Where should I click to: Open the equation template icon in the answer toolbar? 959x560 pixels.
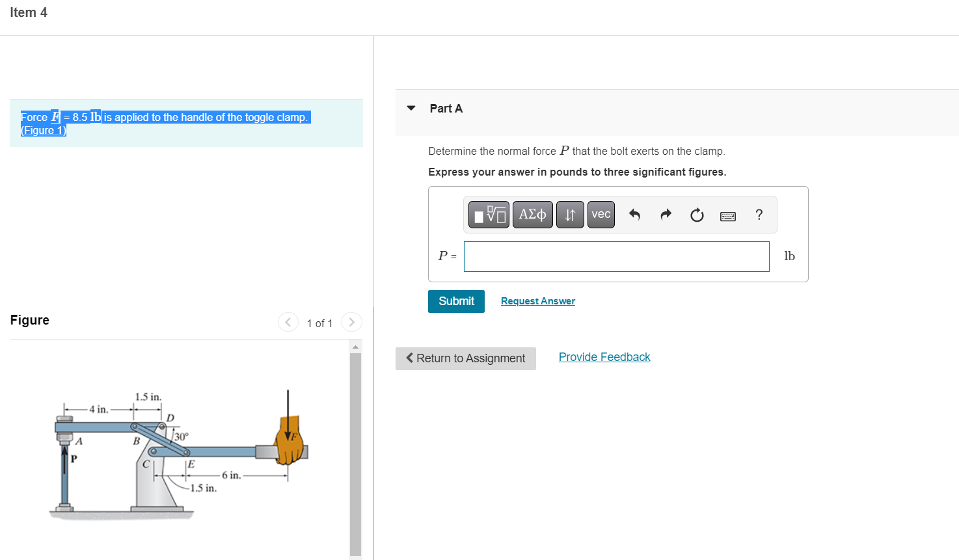pos(488,214)
